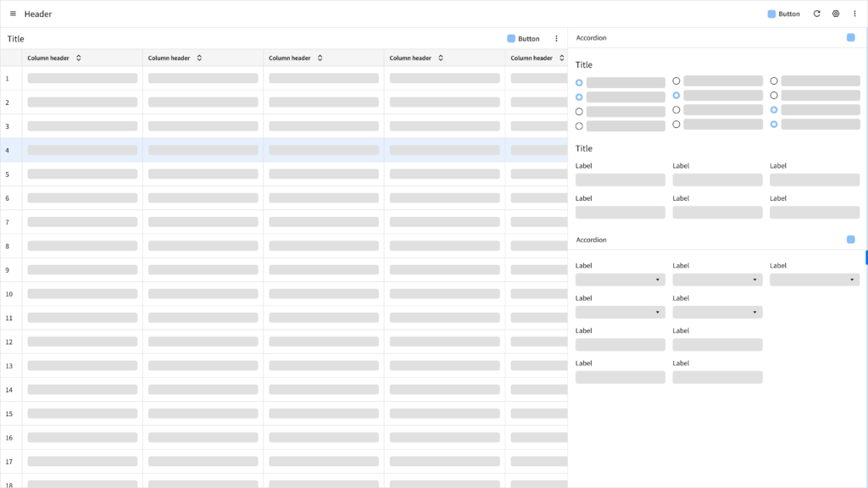Select the top radio button in the middle column
This screenshot has width=868, height=488.
point(676,81)
